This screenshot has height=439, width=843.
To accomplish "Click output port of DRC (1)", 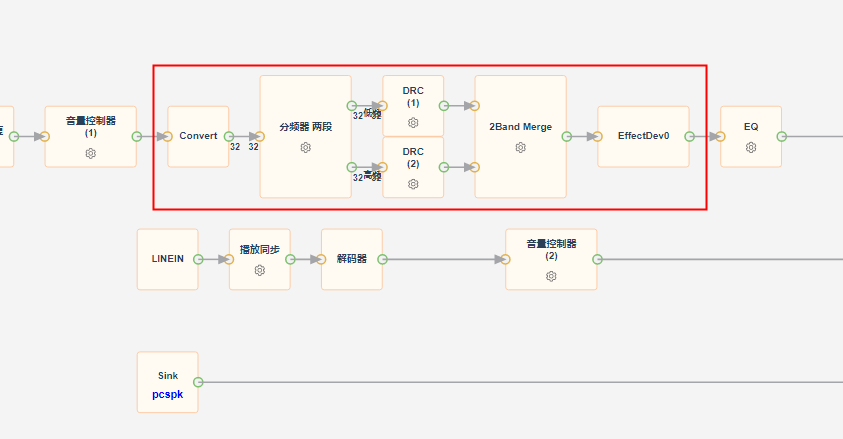I will click(444, 106).
